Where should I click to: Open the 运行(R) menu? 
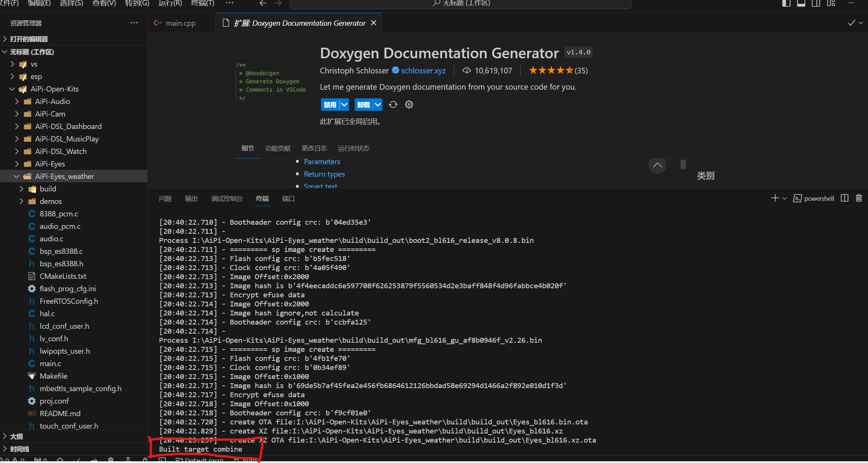(170, 3)
